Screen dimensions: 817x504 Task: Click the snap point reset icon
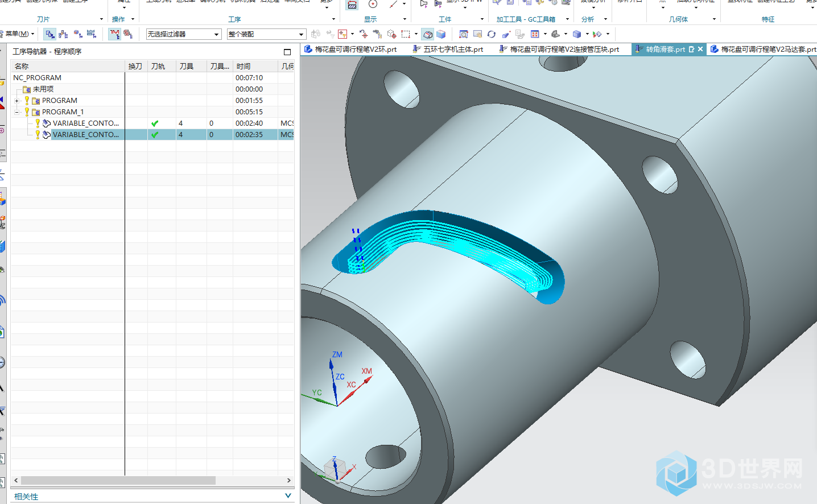tap(364, 34)
